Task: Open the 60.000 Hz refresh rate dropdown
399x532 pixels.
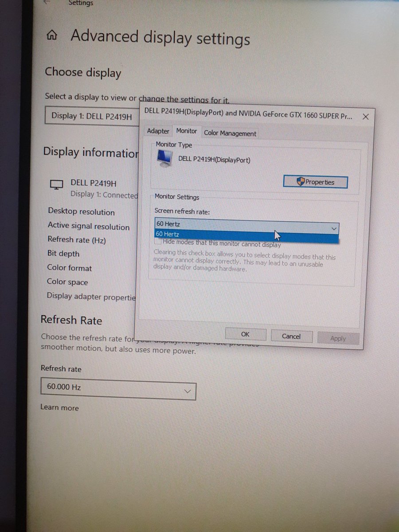Action: (118, 388)
